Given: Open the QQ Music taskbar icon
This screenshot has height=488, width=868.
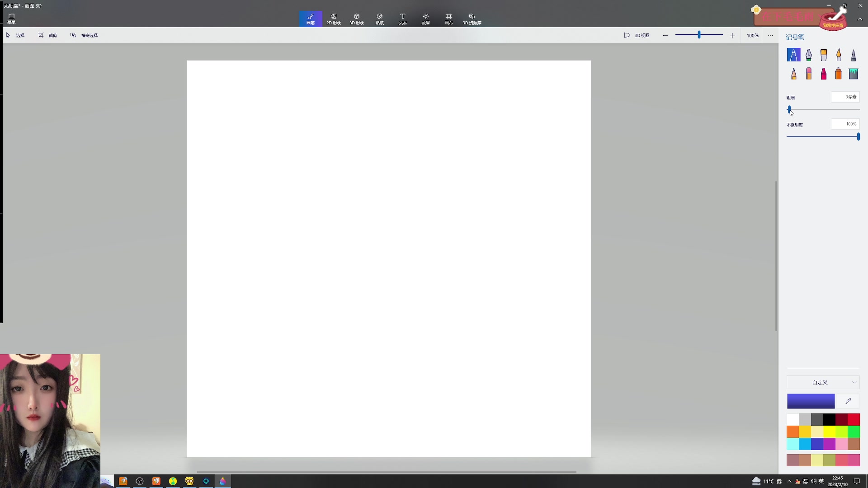Looking at the screenshot, I should 173,481.
